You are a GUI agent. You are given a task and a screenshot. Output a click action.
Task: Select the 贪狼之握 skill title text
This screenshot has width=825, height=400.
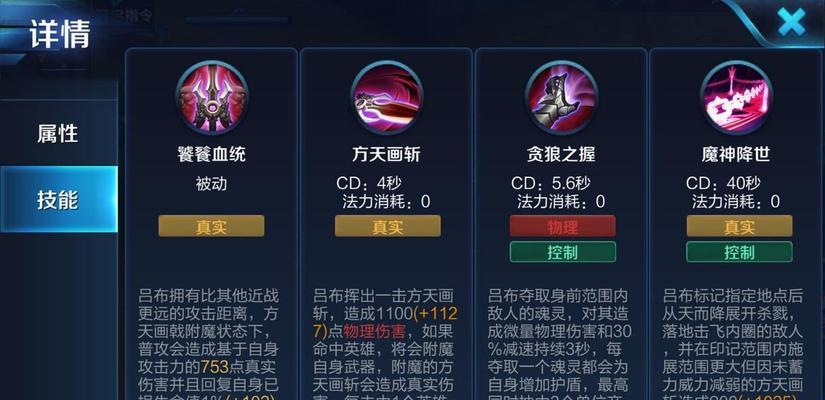pos(561,154)
